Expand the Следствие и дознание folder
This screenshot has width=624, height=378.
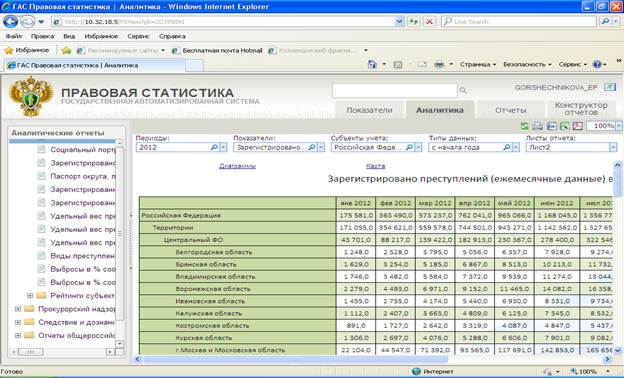click(x=18, y=322)
